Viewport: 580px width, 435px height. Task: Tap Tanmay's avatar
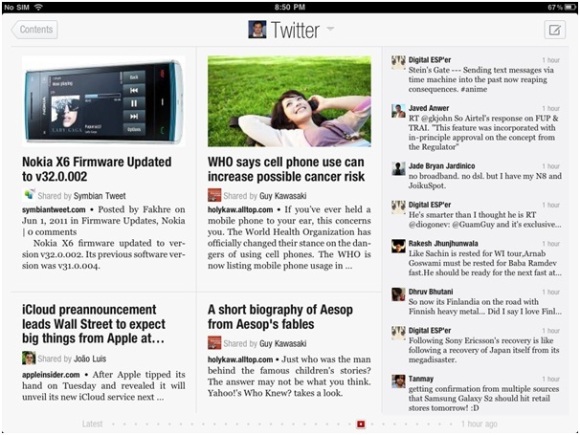398,381
